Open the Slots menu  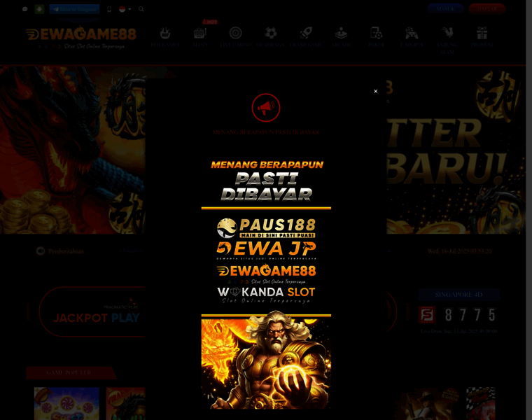tap(200, 37)
